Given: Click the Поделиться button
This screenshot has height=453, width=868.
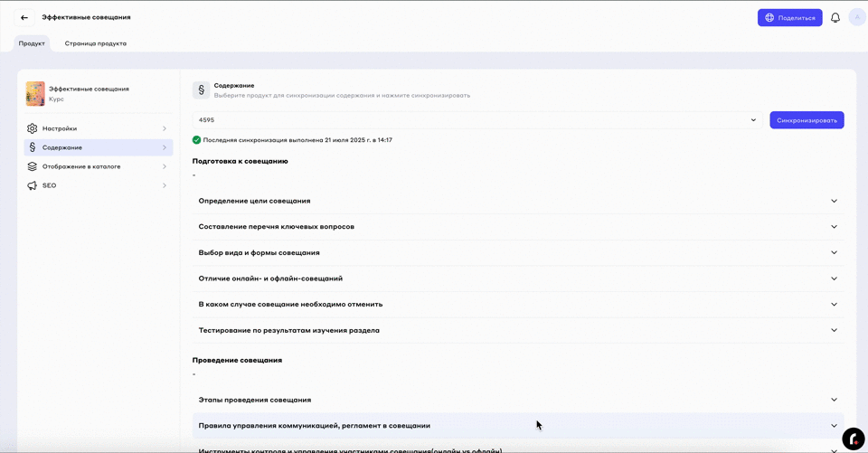Looking at the screenshot, I should [789, 17].
